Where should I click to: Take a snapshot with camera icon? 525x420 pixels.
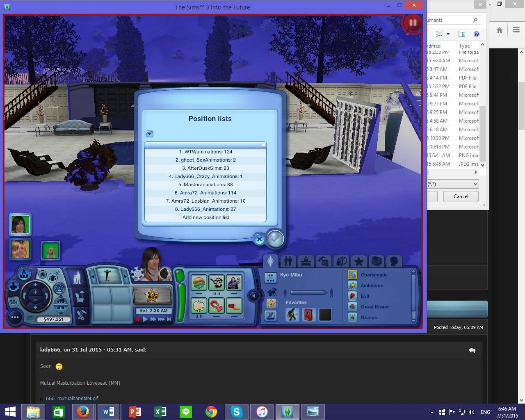pos(30,318)
